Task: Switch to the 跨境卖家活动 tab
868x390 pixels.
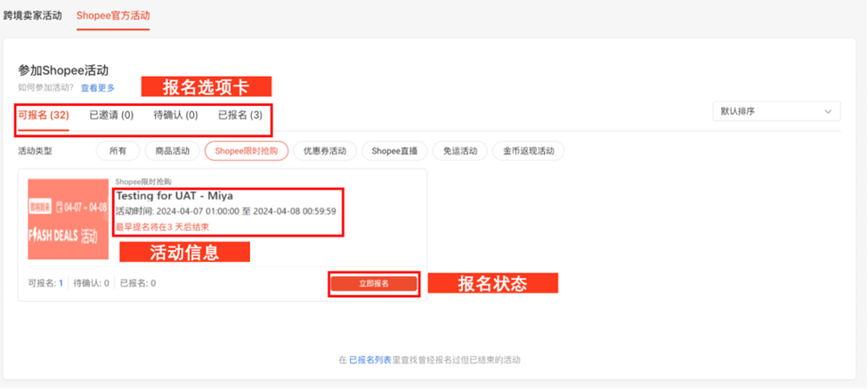Action: (x=33, y=15)
